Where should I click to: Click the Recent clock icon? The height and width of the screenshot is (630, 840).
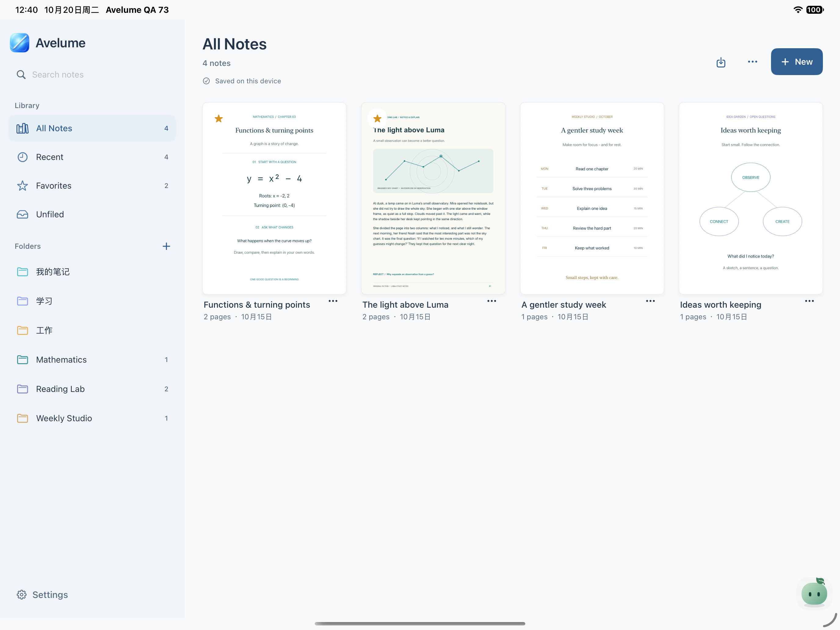click(x=22, y=157)
